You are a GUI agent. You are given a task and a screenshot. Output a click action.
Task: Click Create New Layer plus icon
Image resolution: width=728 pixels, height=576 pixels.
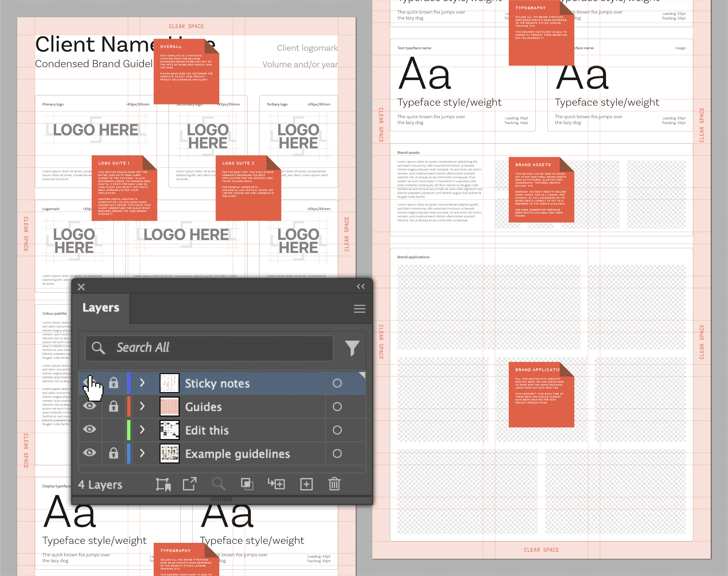(x=306, y=484)
